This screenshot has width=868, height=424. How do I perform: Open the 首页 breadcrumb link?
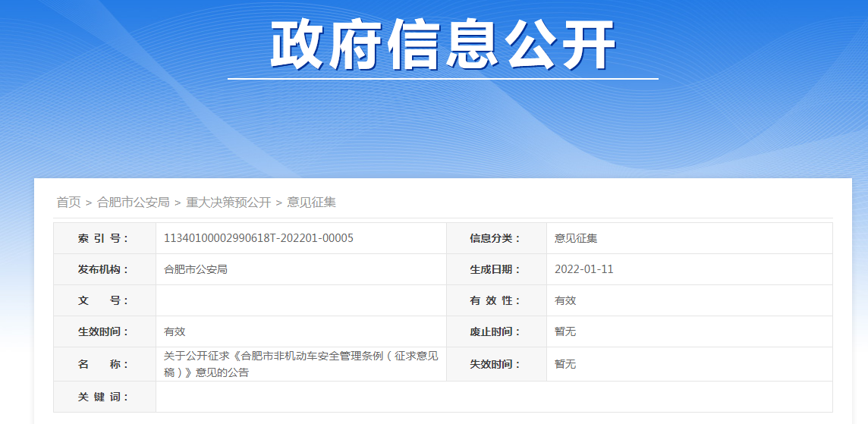point(68,203)
